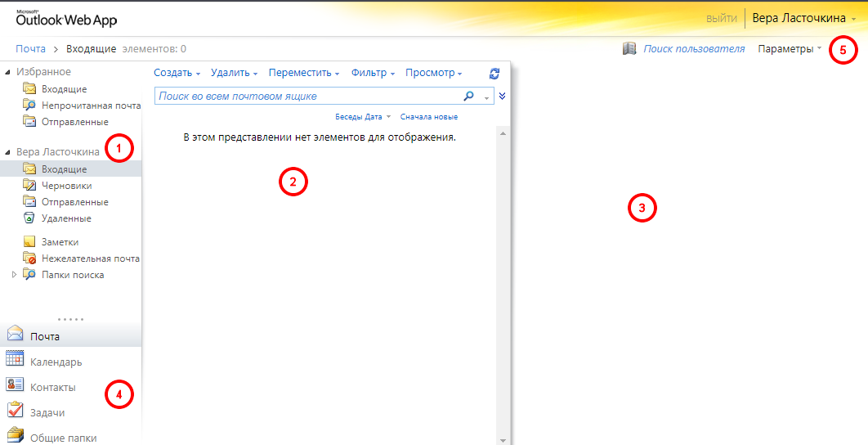
Task: Open the Нежелательная почта junk folder
Action: [90, 258]
